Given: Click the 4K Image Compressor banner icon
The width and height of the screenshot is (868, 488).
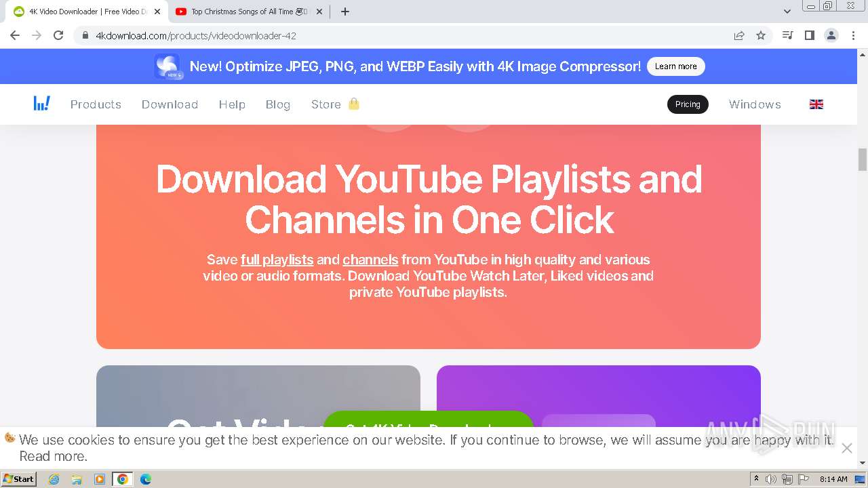Looking at the screenshot, I should [167, 66].
